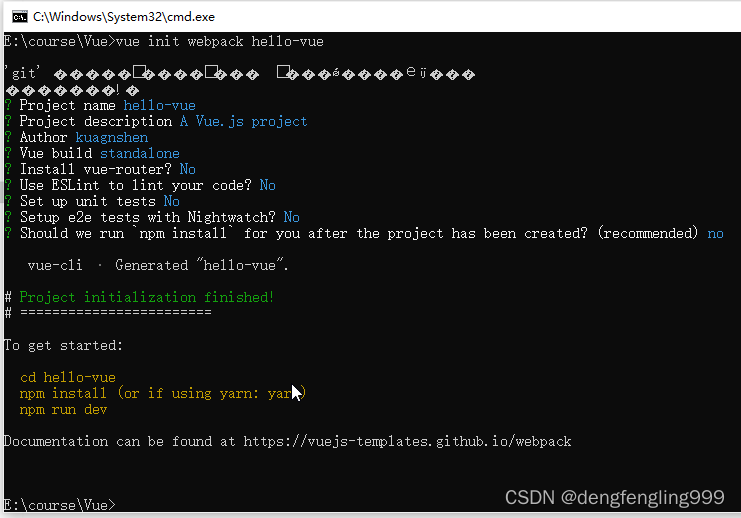The width and height of the screenshot is (741, 518).
Task: Click the npm run dev command
Action: 63,409
